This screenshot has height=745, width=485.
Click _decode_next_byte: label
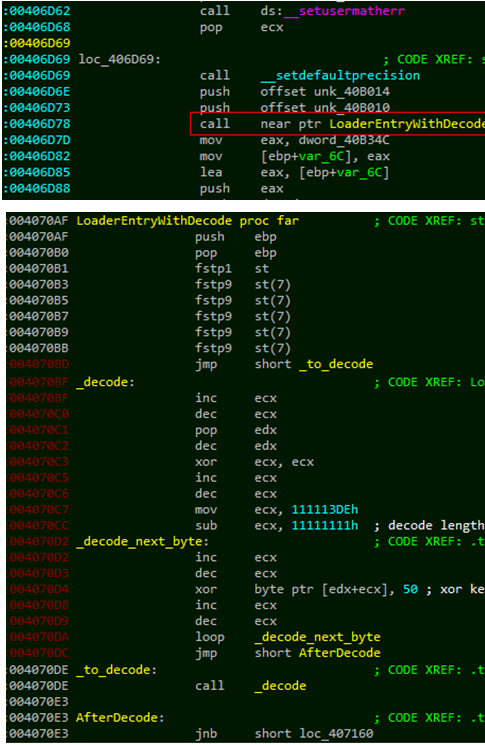[142, 542]
